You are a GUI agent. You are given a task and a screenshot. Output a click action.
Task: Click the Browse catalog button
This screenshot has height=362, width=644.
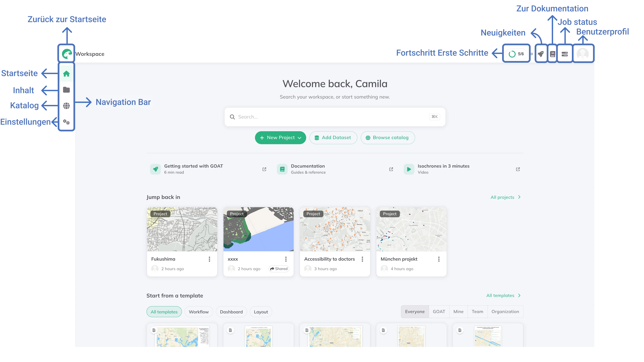tap(388, 138)
